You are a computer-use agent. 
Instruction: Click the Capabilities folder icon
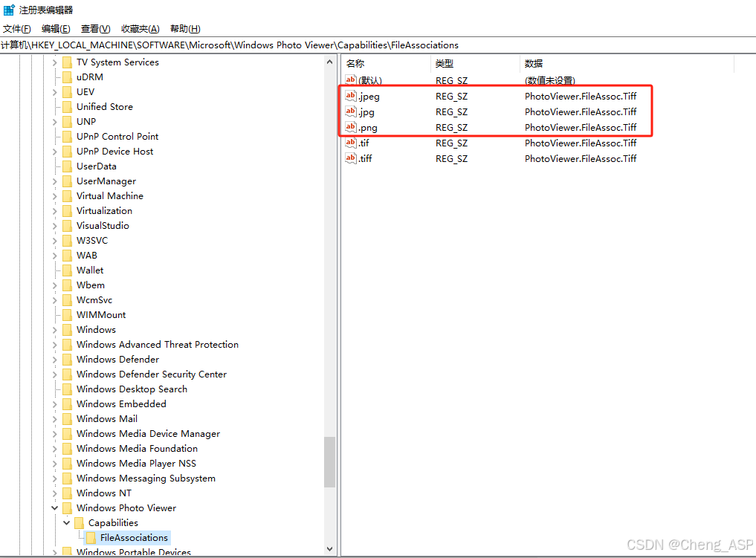[79, 523]
